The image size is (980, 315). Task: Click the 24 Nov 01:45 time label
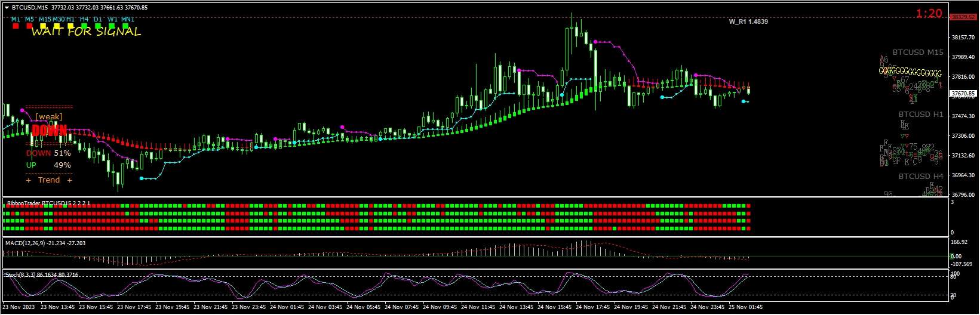[287, 308]
